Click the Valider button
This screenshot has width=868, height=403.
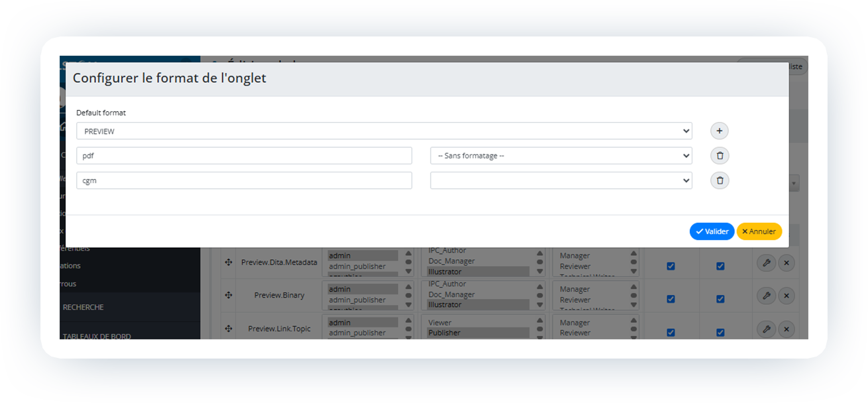click(x=712, y=231)
